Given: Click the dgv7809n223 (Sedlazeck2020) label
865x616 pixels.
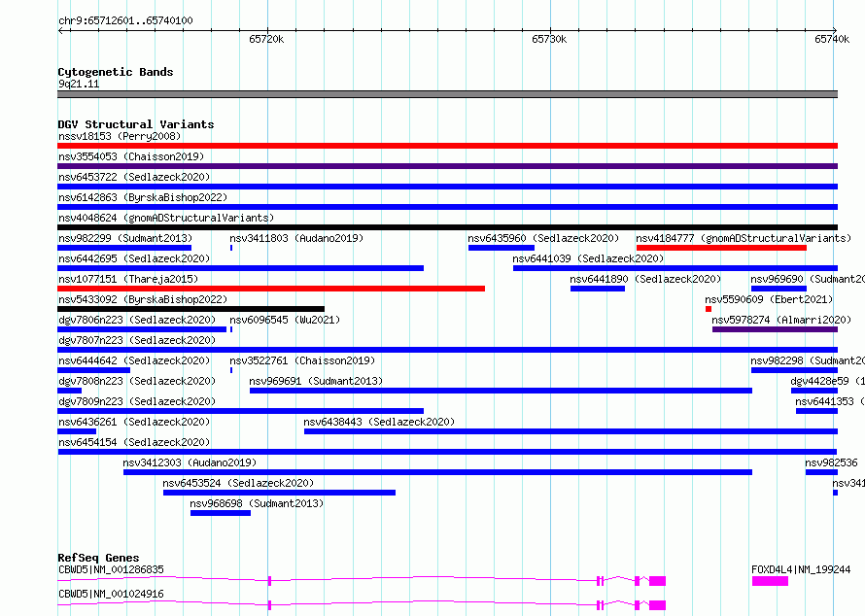Looking at the screenshot, I should click(x=137, y=401).
